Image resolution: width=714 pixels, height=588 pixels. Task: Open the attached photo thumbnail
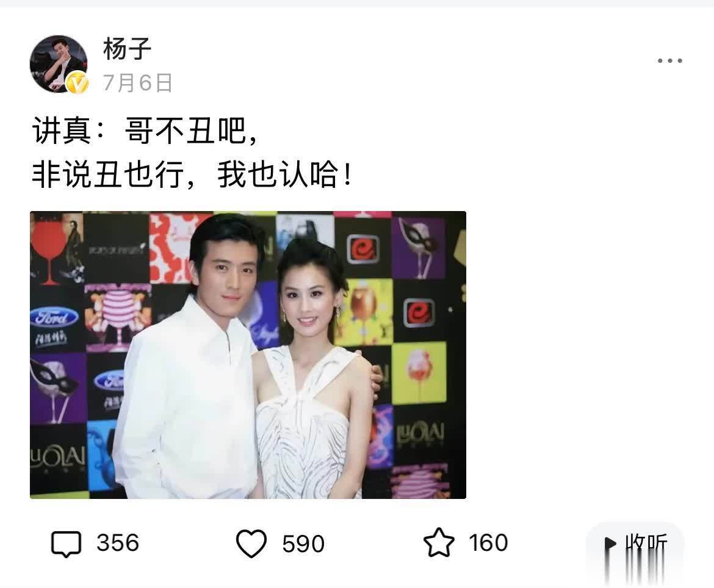tap(248, 354)
